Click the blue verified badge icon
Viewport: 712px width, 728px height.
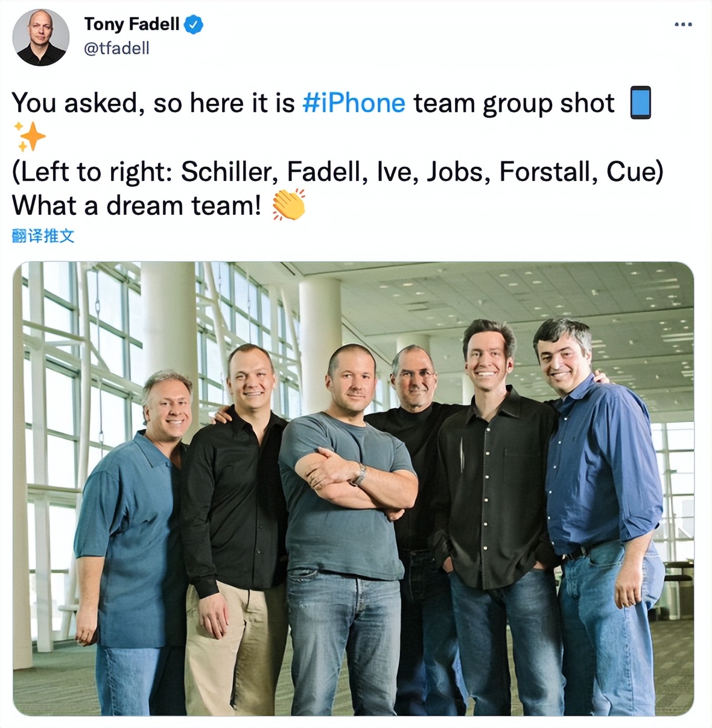194,25
